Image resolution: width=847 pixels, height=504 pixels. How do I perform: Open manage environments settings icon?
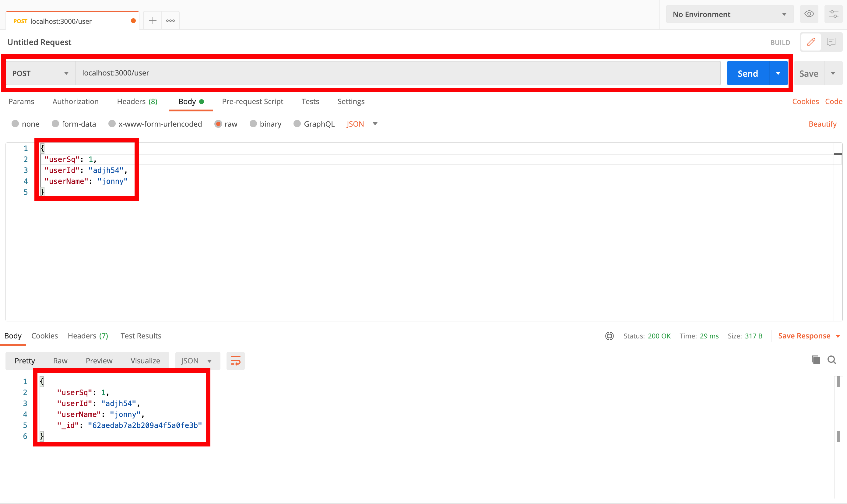click(833, 14)
